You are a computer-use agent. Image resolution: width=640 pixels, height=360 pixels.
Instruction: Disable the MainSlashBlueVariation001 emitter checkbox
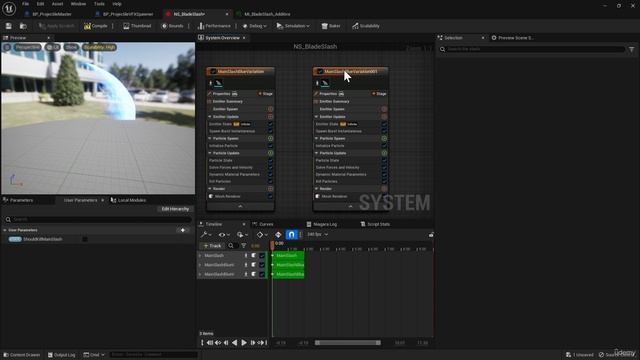tap(320, 71)
